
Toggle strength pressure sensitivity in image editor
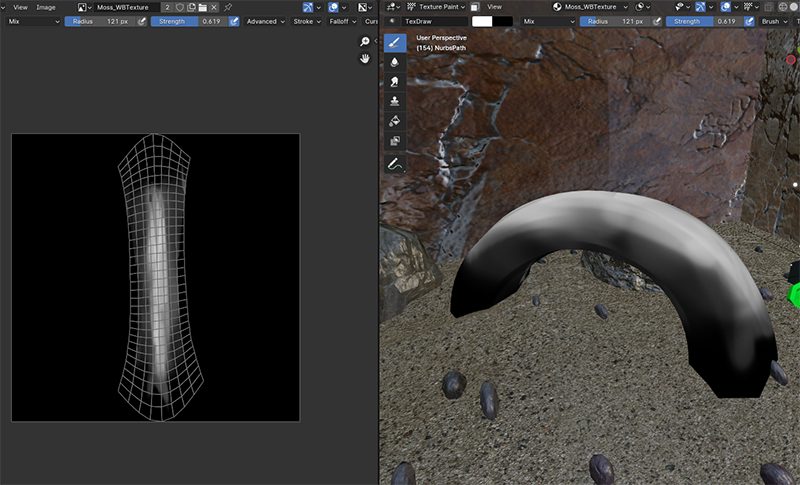[x=233, y=20]
